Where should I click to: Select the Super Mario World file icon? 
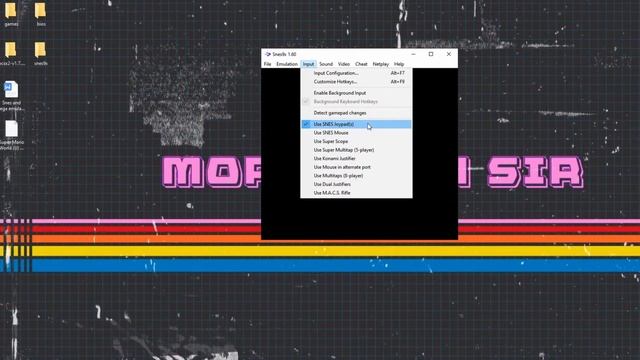click(11, 135)
